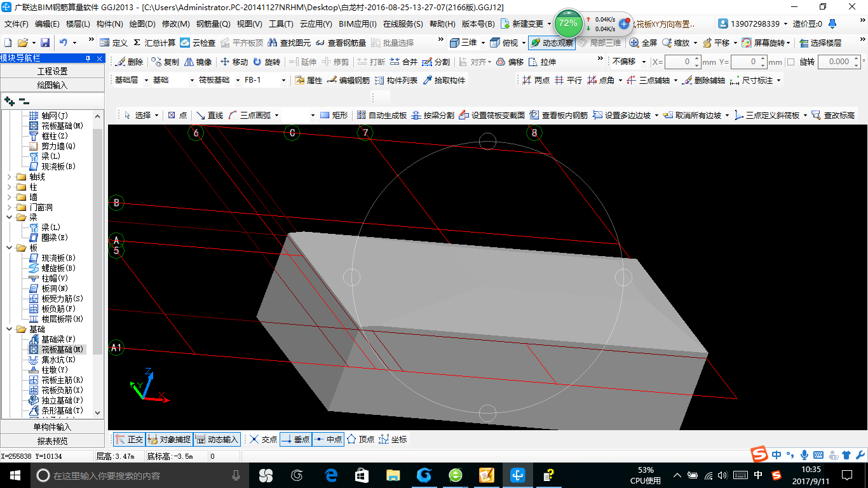The width and height of the screenshot is (868, 488).
Task: Check the 旋转 rotation checkbox
Action: 791,62
